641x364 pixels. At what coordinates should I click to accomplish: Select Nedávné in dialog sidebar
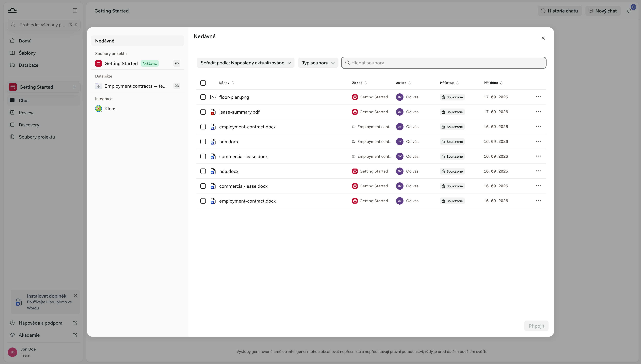[138, 41]
